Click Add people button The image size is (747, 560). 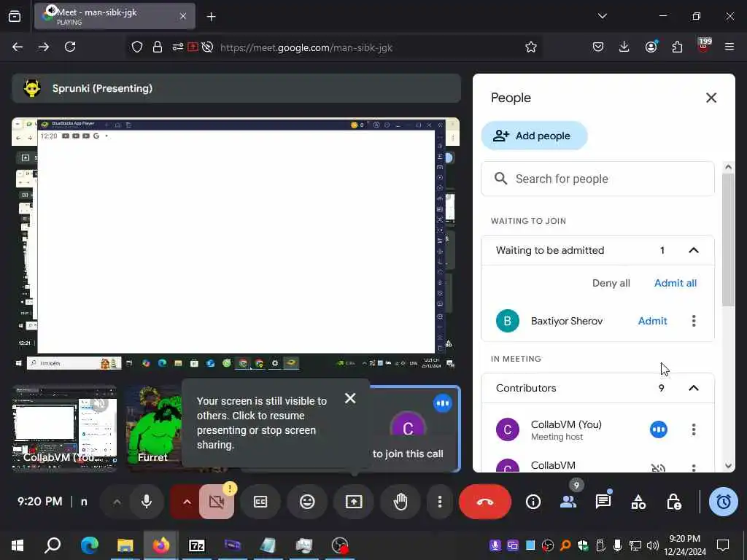[534, 136]
